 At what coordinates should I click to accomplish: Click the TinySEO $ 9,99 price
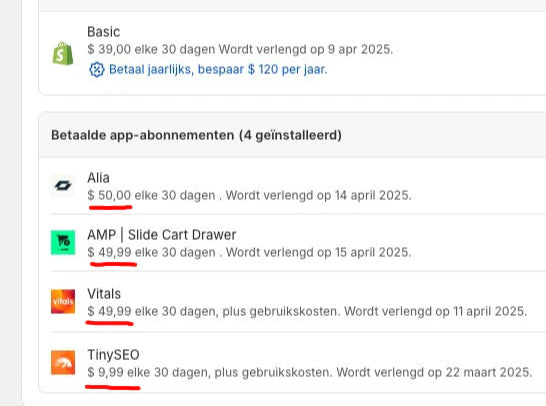[x=106, y=372]
